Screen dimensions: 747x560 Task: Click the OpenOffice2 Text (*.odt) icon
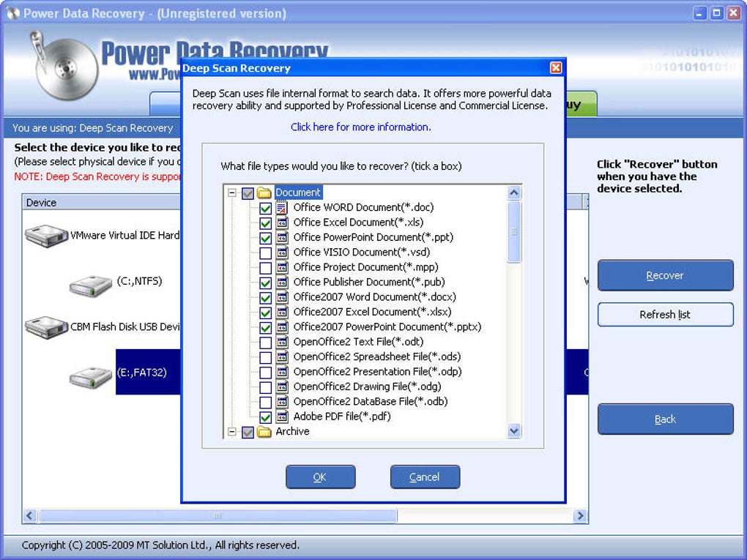click(282, 342)
